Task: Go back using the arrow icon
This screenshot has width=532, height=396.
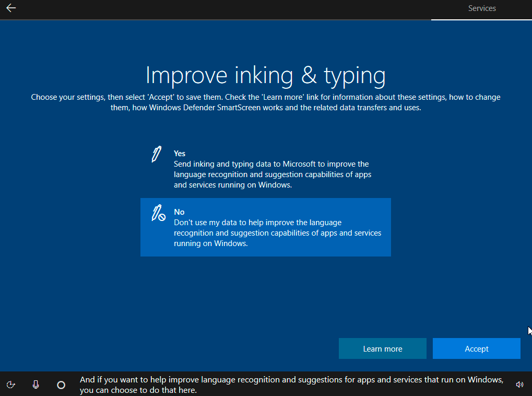Action: pyautogui.click(x=11, y=8)
